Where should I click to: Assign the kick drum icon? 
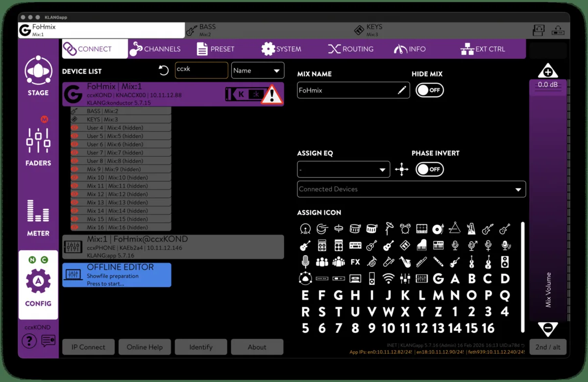click(x=306, y=228)
